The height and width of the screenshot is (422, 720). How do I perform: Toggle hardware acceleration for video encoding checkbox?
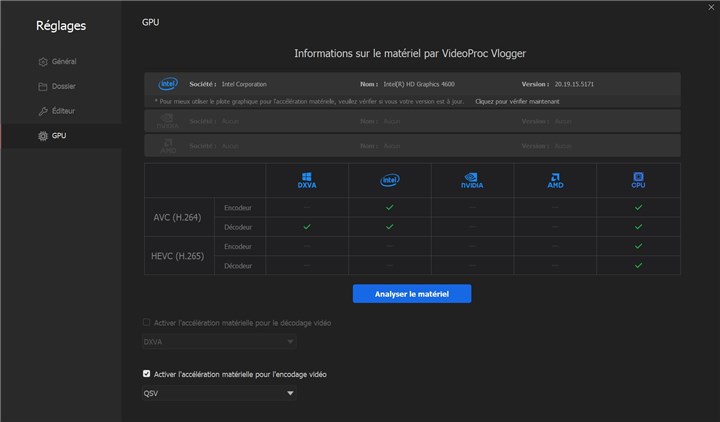(x=146, y=374)
